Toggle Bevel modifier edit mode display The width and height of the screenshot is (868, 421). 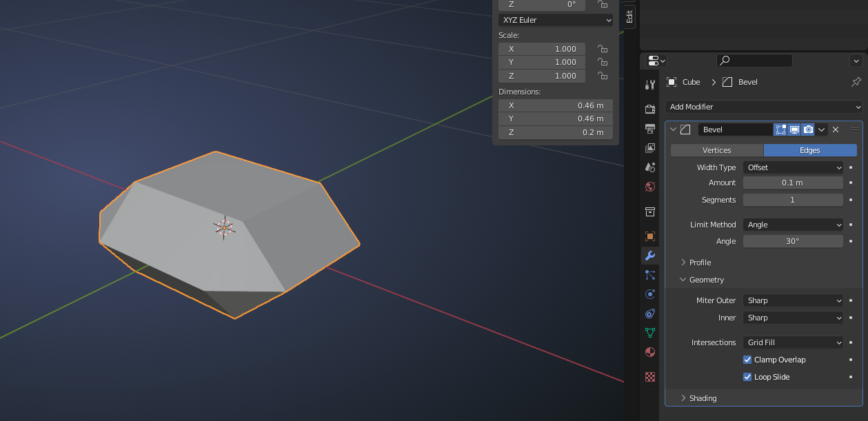tap(780, 130)
